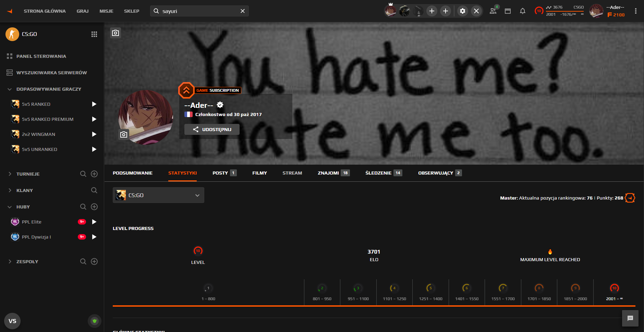Open the top-bar --Ader-- account avatar
The width and height of the screenshot is (644, 332).
tap(596, 11)
